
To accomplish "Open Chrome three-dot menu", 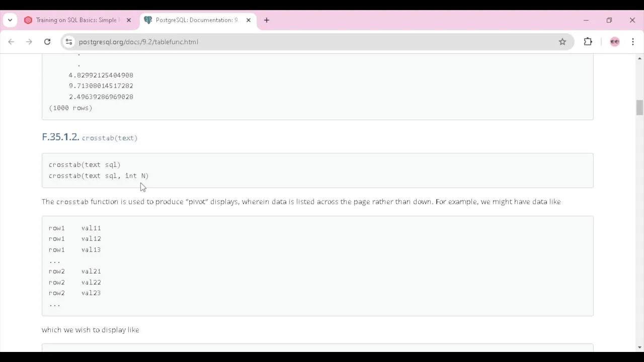I will tap(633, 42).
